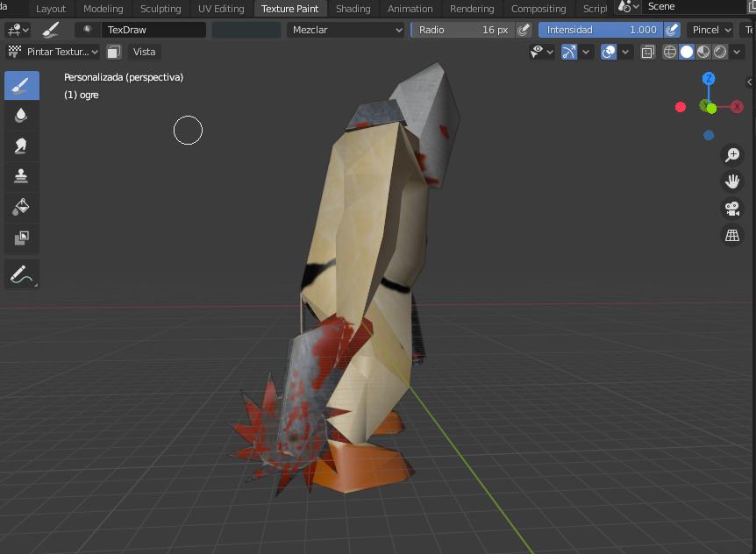Click the Personalizada (perspectiva) view label
The image size is (756, 554).
click(124, 77)
